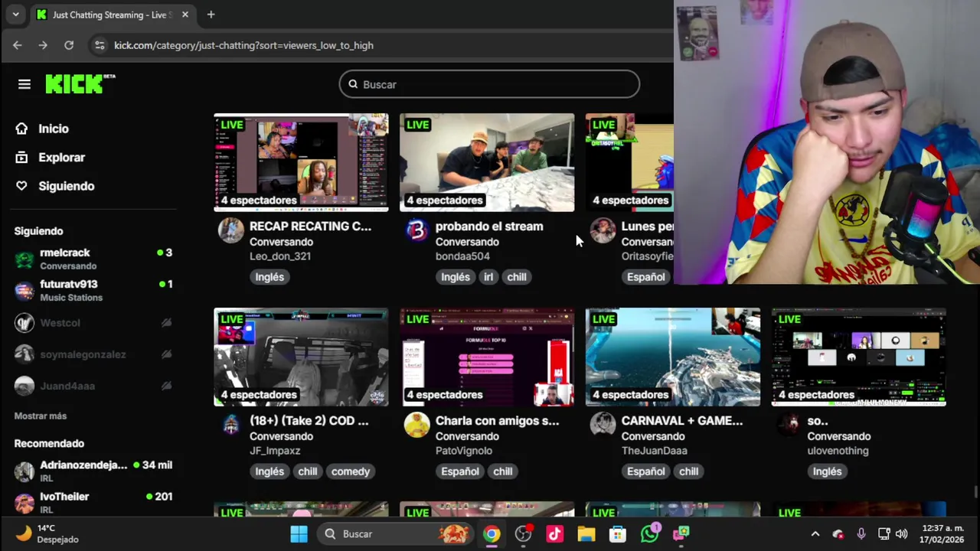Image resolution: width=980 pixels, height=551 pixels.
Task: Open CARNAVAL + GAME... stream title
Action: tap(682, 421)
